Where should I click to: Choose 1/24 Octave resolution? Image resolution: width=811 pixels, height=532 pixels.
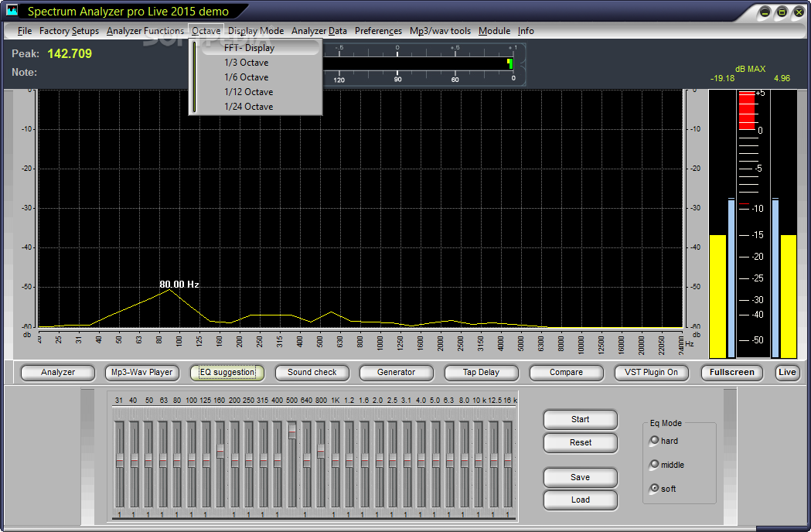pyautogui.click(x=261, y=107)
